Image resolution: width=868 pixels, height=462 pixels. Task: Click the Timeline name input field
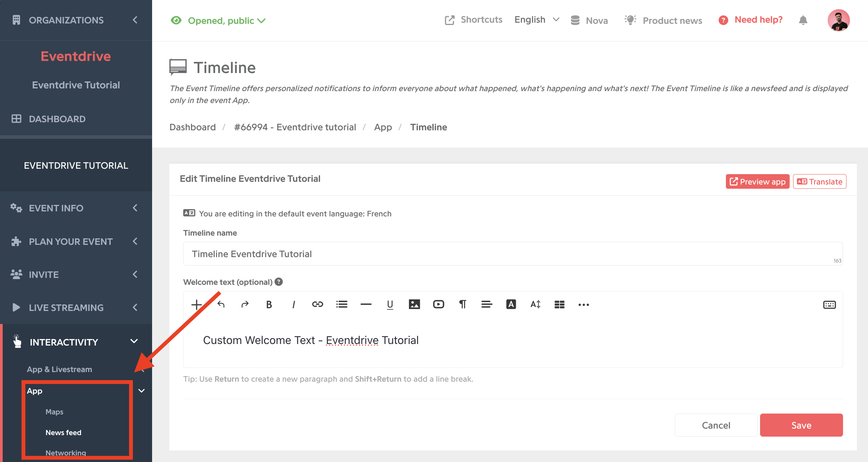(513, 254)
